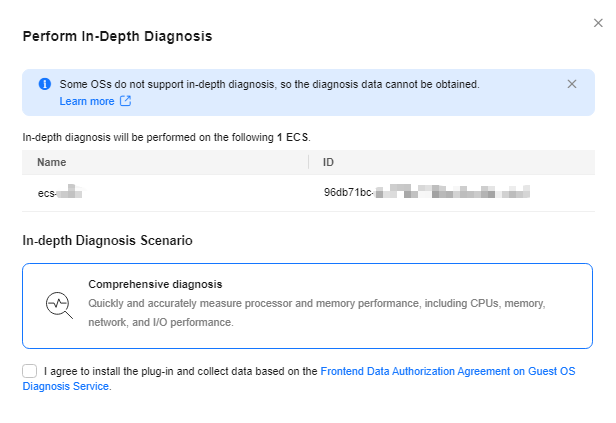Select the Comprehensive diagnosis scenario card
This screenshot has width=616, height=423.
click(x=307, y=306)
